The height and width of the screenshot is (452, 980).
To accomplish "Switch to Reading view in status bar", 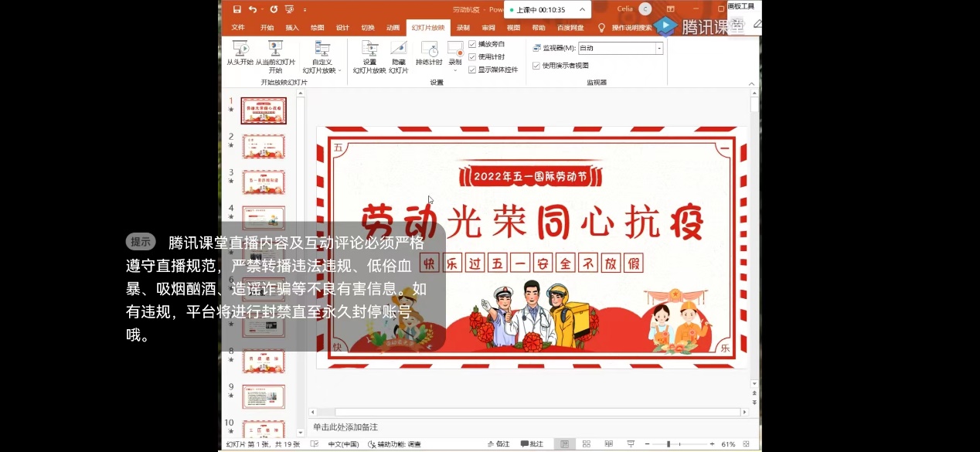I will click(x=608, y=444).
